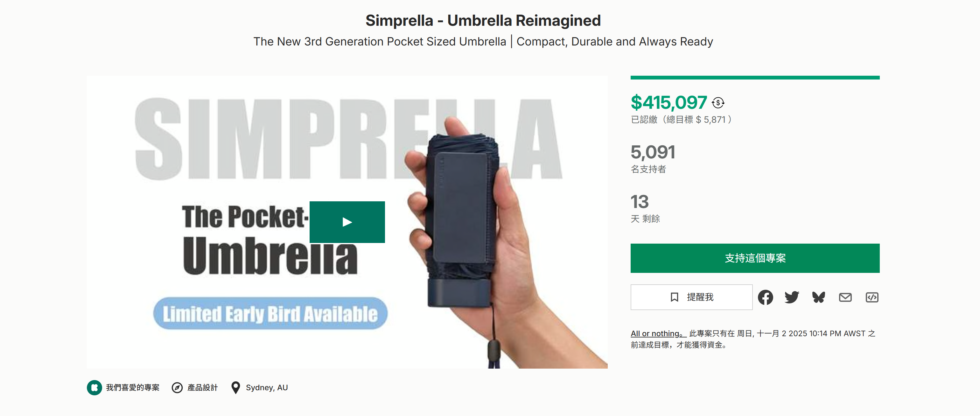Open the Sydney, AU location link
This screenshot has width=980, height=416.
tap(267, 387)
